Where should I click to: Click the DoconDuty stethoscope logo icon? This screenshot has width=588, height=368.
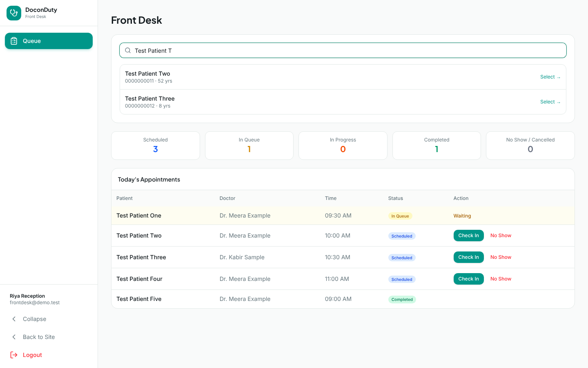pos(14,13)
